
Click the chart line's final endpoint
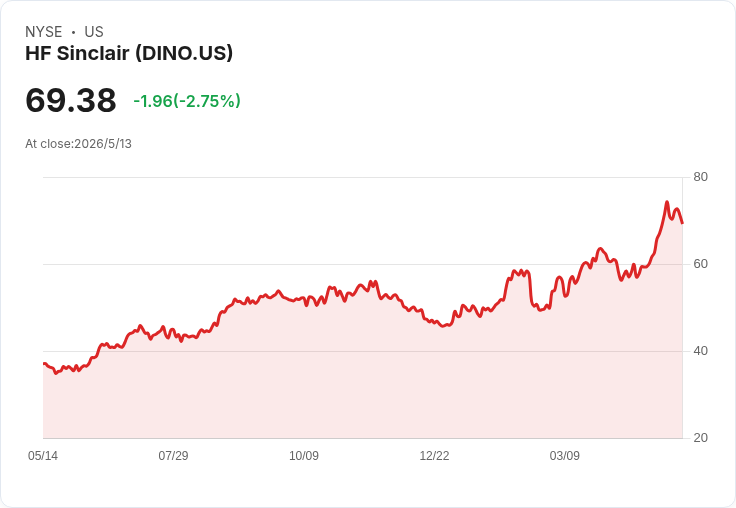(682, 223)
